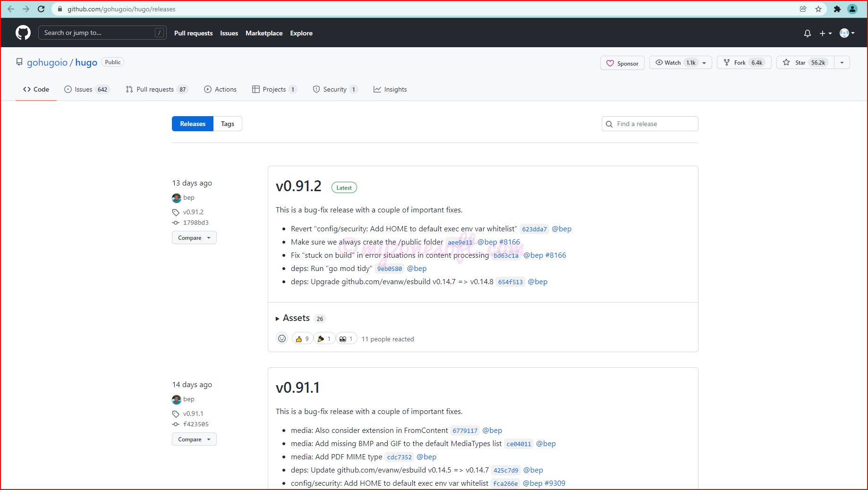The width and height of the screenshot is (868, 490).
Task: Click the search slash shortcut icon
Action: (160, 33)
